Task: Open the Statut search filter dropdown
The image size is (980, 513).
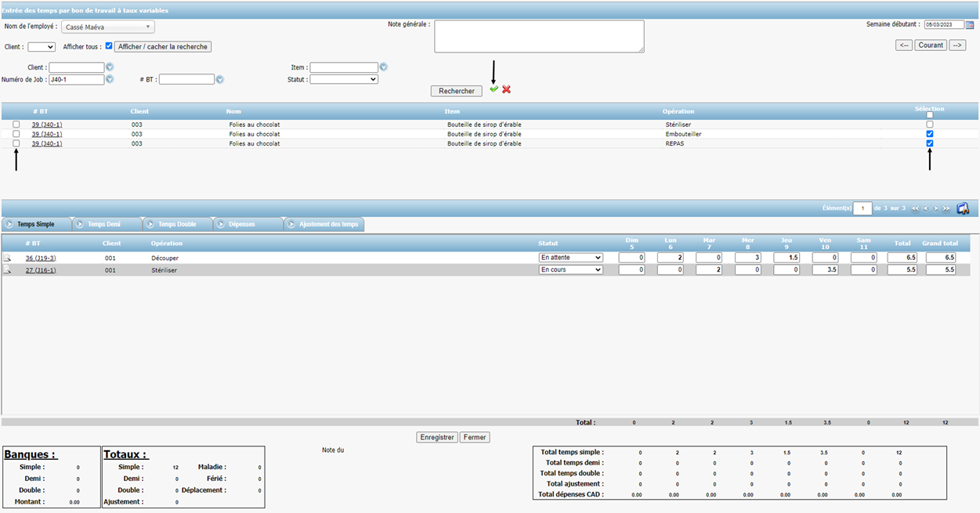Action: [344, 80]
